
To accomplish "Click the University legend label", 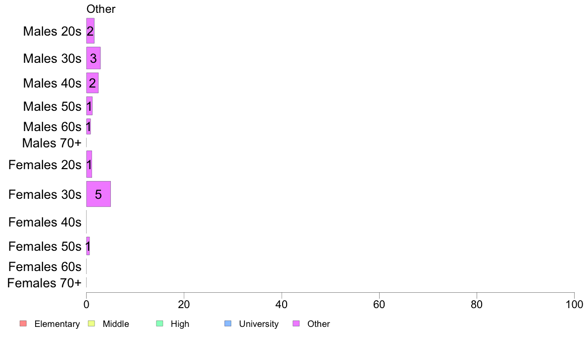I will [x=259, y=324].
